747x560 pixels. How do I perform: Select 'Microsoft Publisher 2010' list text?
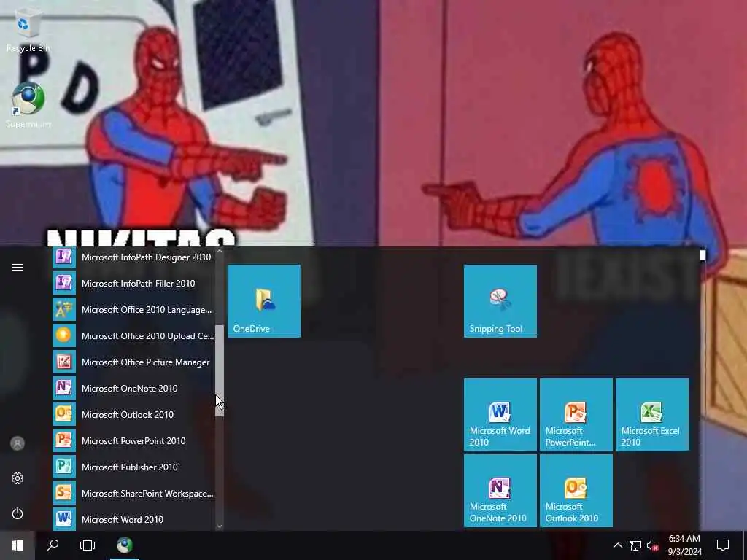pyautogui.click(x=130, y=467)
